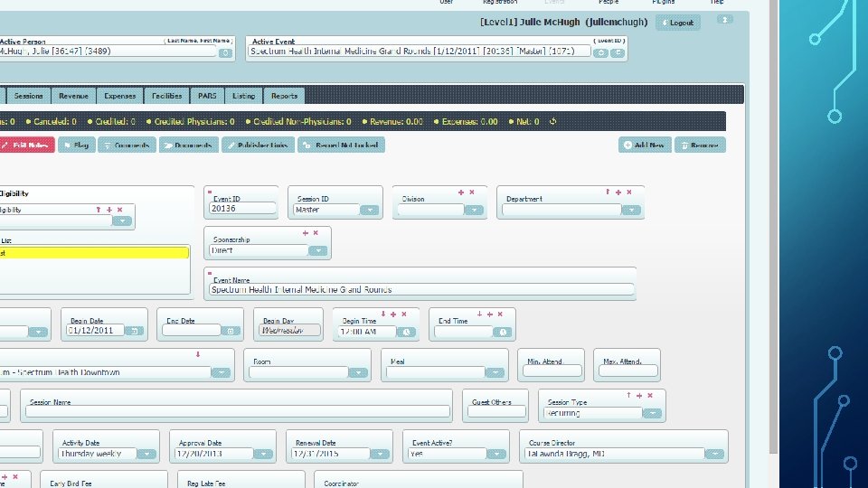Expand the Room dropdown
This screenshot has width=868, height=488.
coord(358,372)
